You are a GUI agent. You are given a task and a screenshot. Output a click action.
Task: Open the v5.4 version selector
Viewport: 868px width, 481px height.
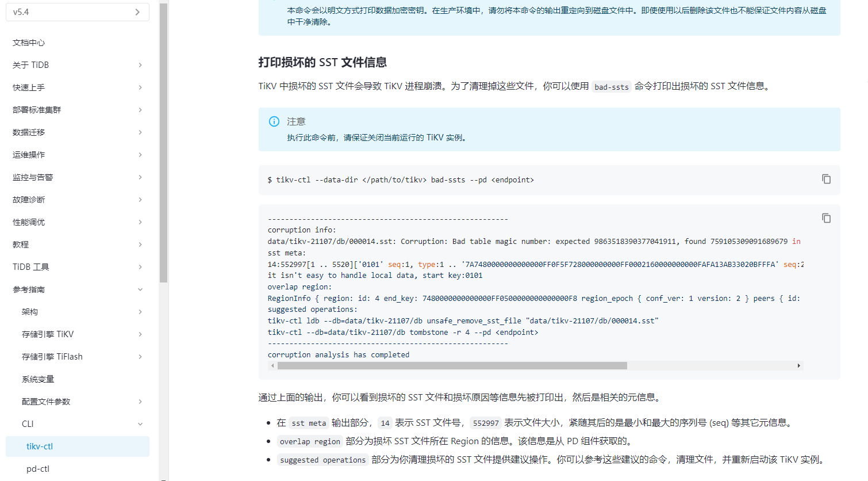click(78, 12)
